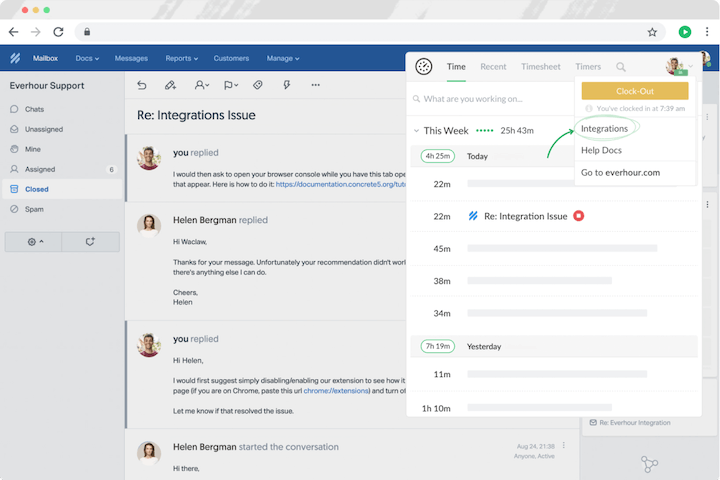
Task: Click the add note pencil icon
Action: coord(170,85)
